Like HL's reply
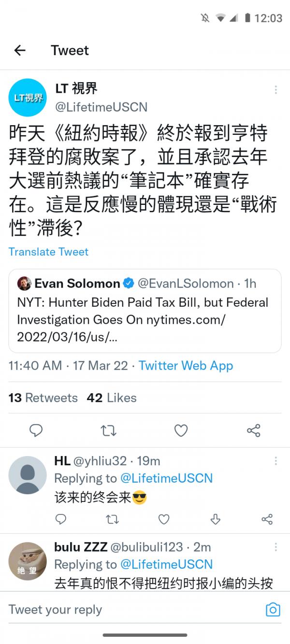Image resolution: width=290 pixels, height=644 pixels. (x=164, y=519)
